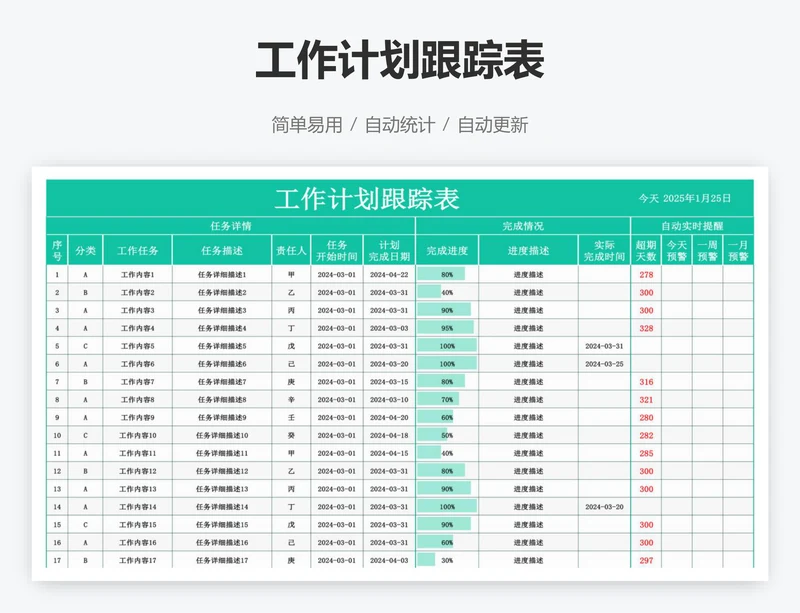Click overdue days value 316

pyautogui.click(x=646, y=382)
